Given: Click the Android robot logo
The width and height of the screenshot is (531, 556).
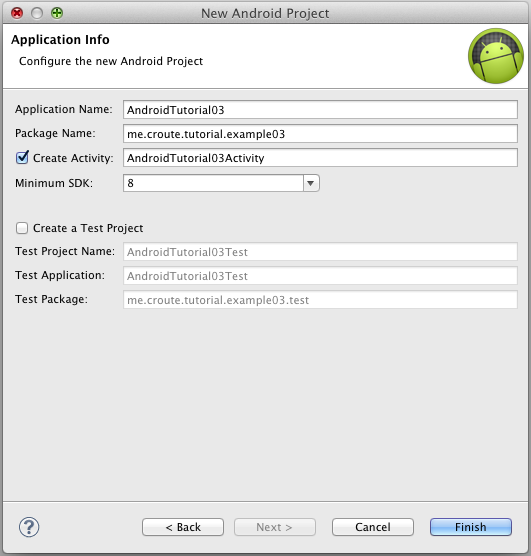Looking at the screenshot, I should click(496, 56).
